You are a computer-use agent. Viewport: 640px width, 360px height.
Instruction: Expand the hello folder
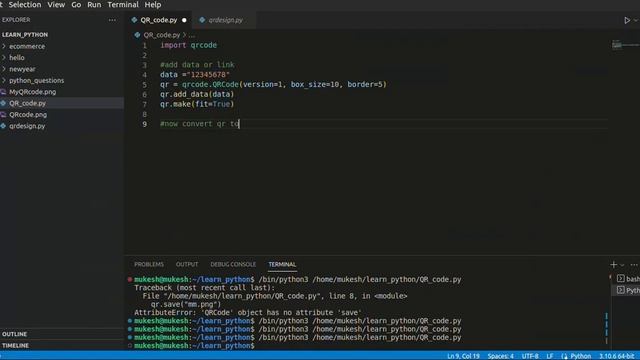[17, 58]
